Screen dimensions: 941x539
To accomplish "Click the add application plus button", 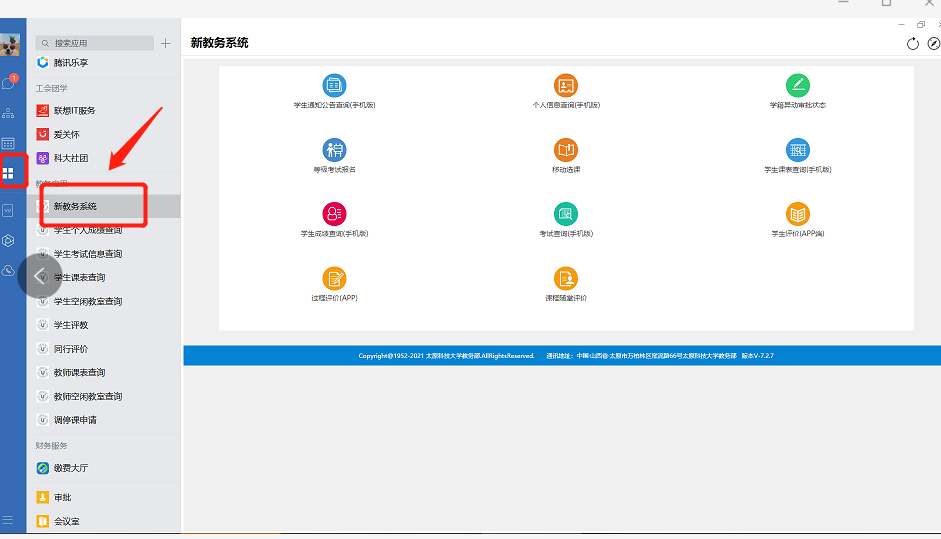I will [x=166, y=43].
